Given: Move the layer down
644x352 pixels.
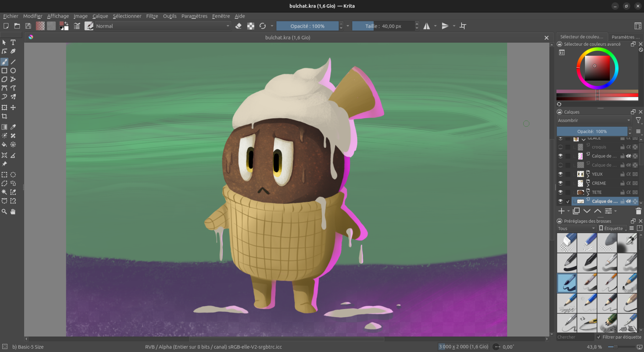Looking at the screenshot, I should click(x=587, y=211).
